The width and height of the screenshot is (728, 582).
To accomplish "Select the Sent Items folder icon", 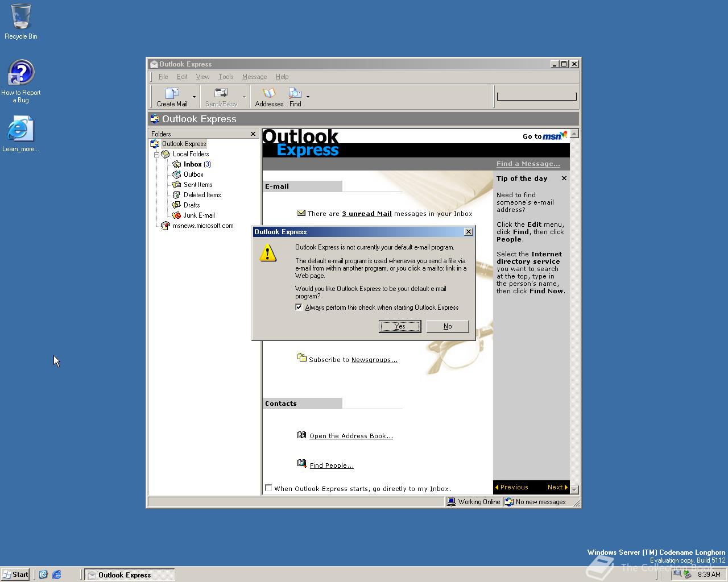I will (x=177, y=185).
